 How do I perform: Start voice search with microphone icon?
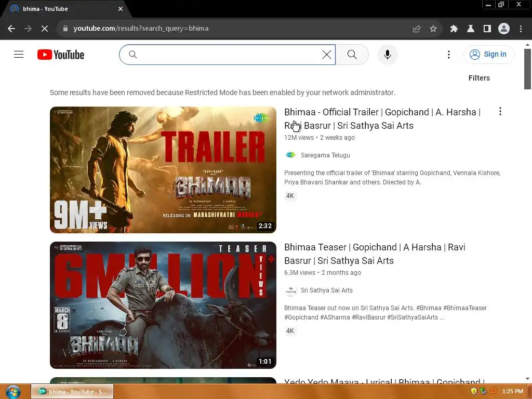pyautogui.click(x=387, y=54)
